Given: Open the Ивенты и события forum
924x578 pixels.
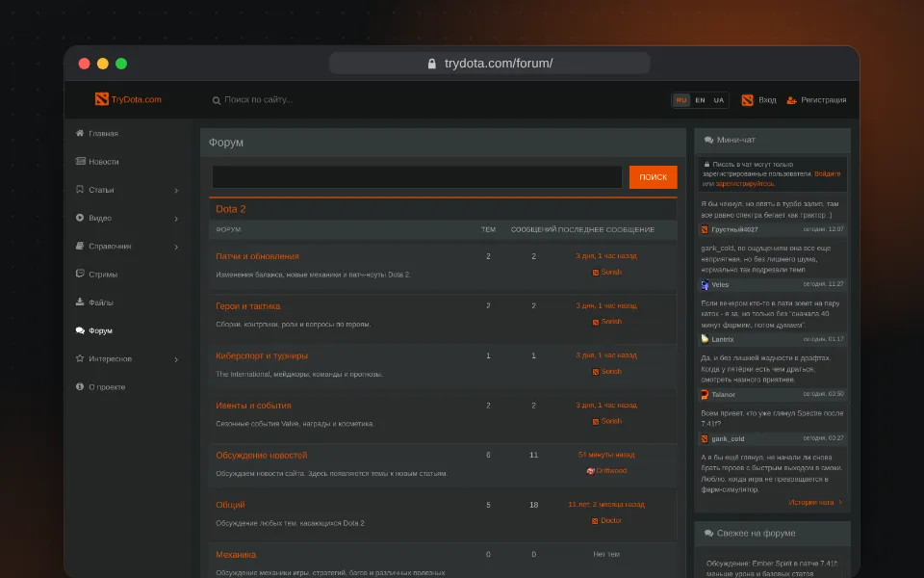Looking at the screenshot, I should pos(253,406).
